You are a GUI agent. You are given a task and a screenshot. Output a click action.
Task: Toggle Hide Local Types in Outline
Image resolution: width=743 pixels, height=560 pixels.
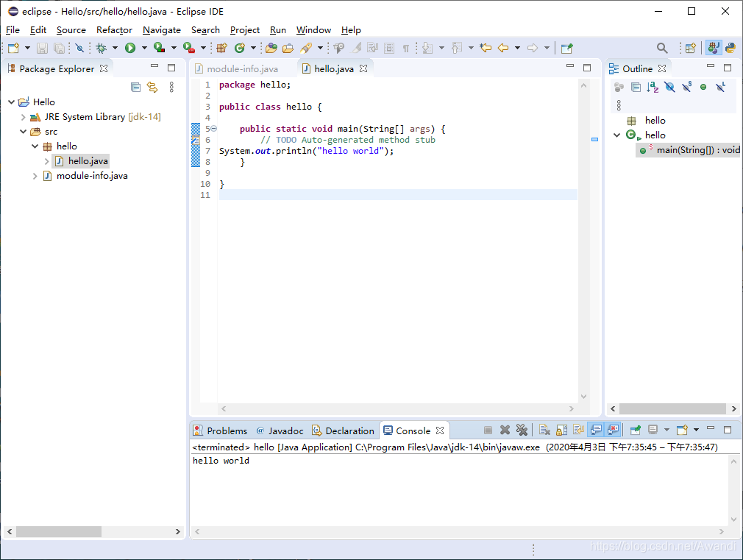coord(721,88)
